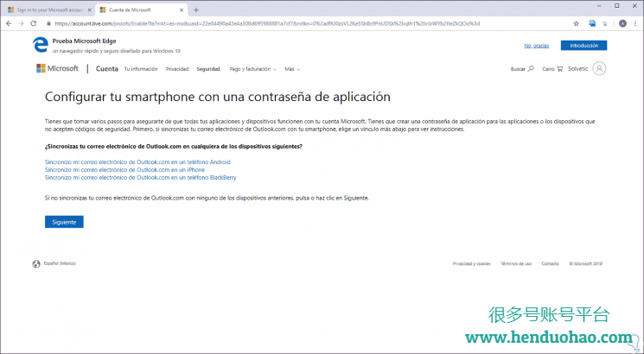Image resolution: width=644 pixels, height=354 pixels.
Task: Open the Chrome three-dot menu
Action: 635,24
